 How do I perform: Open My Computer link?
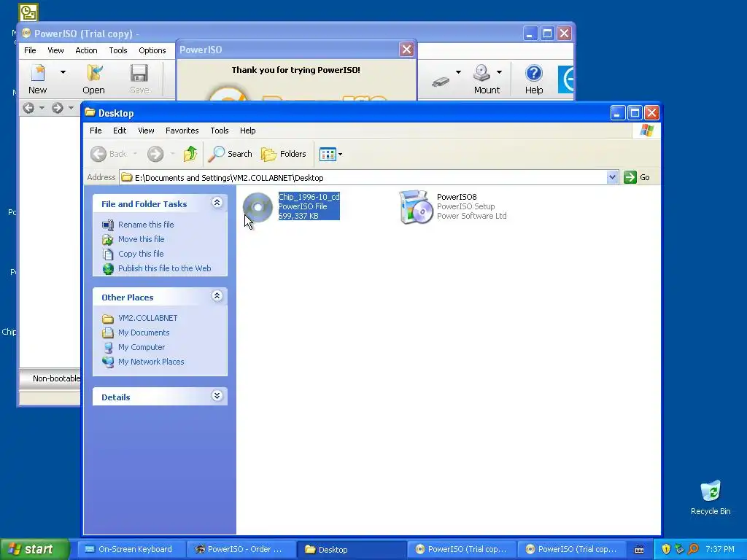(x=142, y=347)
